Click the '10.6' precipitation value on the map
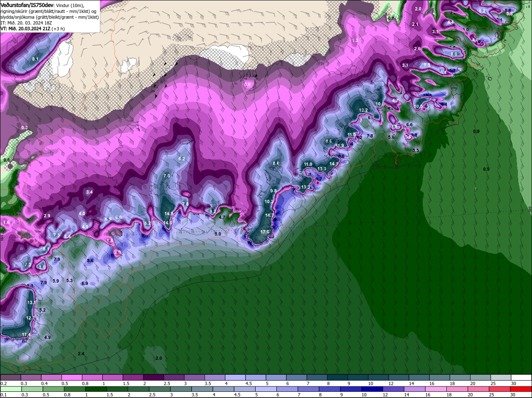 point(380,104)
